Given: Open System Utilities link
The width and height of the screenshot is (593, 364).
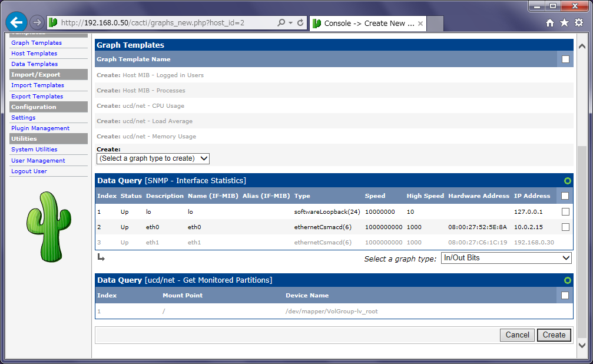Looking at the screenshot, I should point(34,150).
